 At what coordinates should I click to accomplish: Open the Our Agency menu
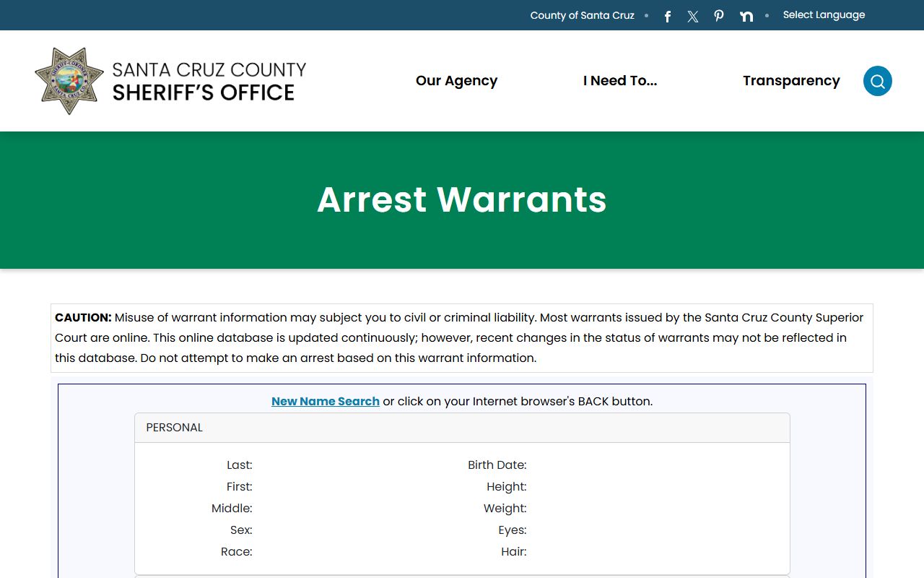[456, 81]
